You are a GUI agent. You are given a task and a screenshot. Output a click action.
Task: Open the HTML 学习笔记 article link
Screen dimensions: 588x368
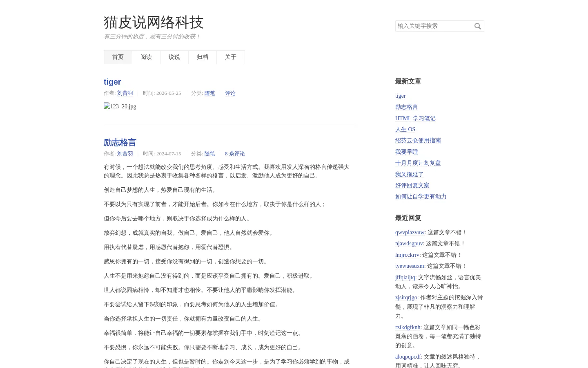[415, 118]
